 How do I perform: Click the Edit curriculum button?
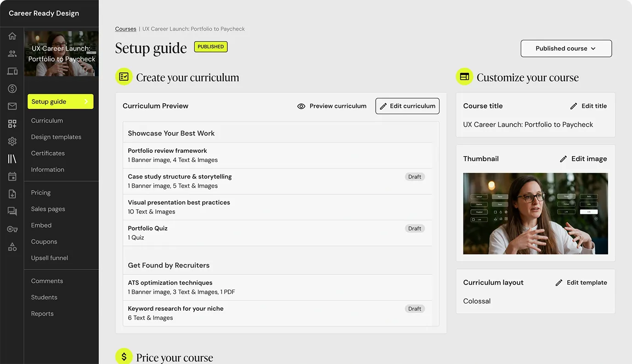[x=407, y=106]
